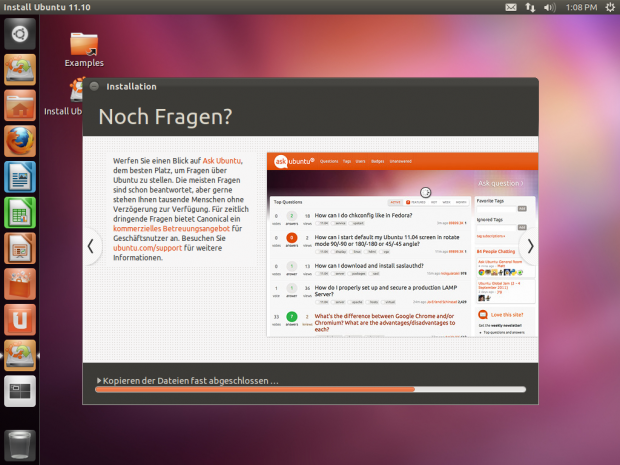Open the Workspace Switcher launcher icon

click(20, 391)
